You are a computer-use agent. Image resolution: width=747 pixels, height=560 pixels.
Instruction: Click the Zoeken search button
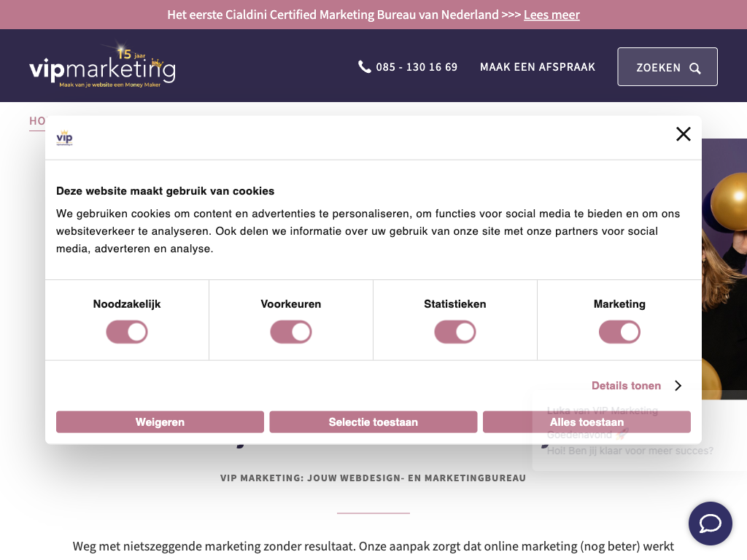tap(667, 67)
